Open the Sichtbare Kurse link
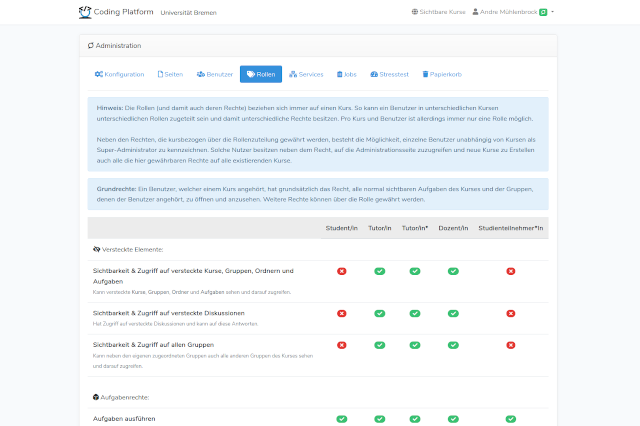 point(438,12)
